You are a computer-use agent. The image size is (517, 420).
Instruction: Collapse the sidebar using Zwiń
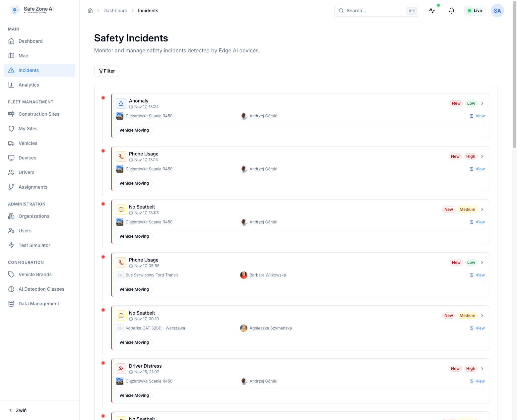click(x=18, y=410)
